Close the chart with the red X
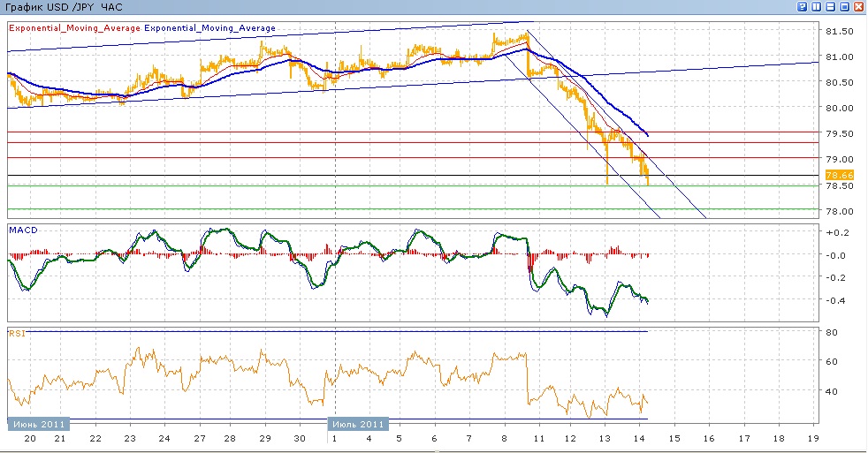 click(858, 7)
